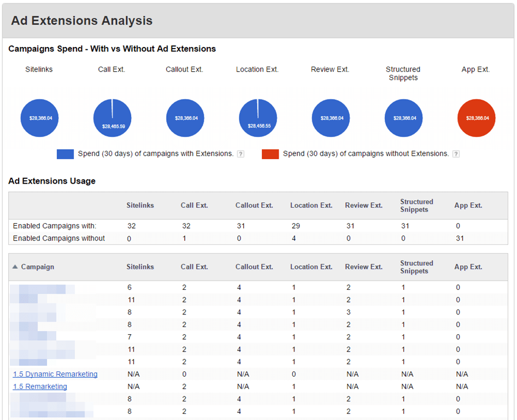Click the red legend color square
Screen dimensions: 517x420
(x=271, y=154)
